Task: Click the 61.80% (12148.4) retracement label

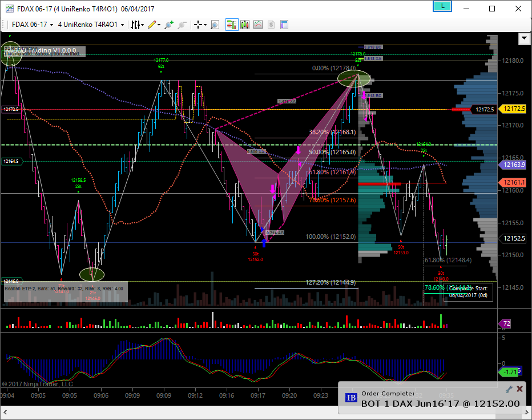Action: 448,260
